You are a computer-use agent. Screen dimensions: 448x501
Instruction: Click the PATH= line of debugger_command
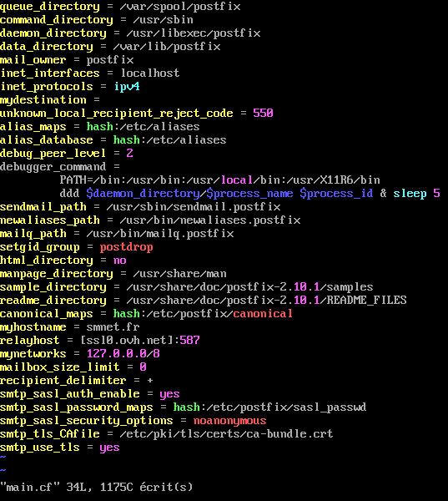coord(220,180)
